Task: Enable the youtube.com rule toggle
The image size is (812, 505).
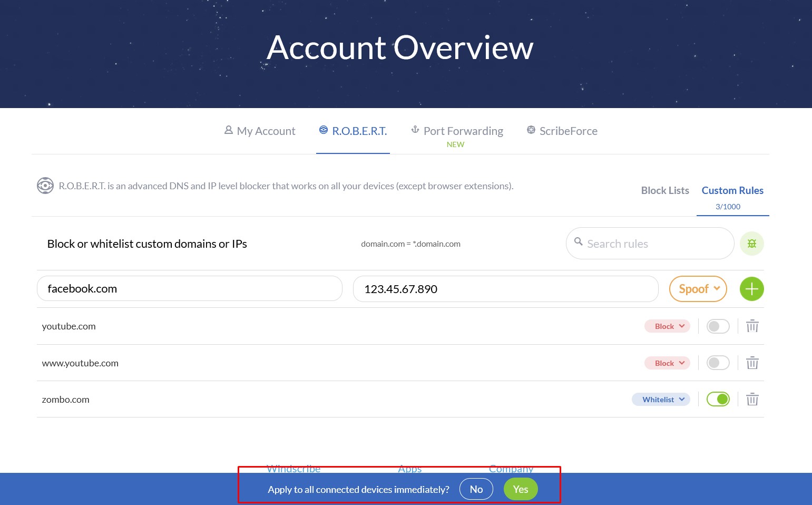Action: point(718,326)
